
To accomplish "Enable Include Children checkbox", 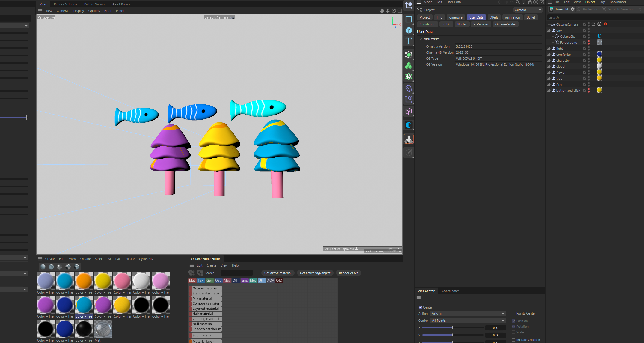I will click(514, 340).
